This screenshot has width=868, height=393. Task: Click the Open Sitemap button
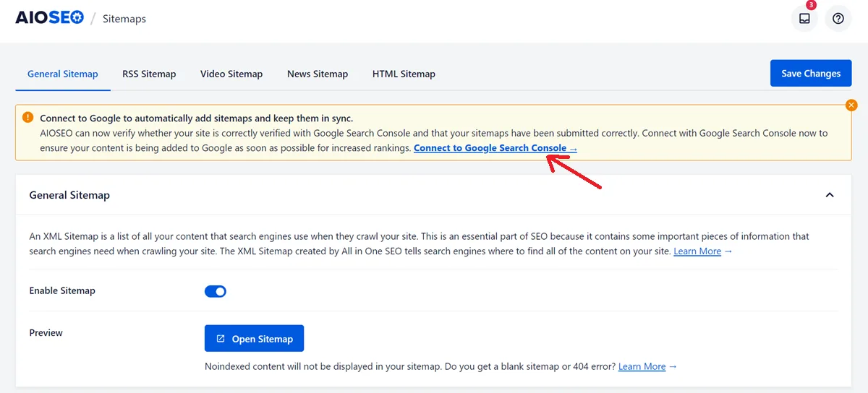click(254, 339)
